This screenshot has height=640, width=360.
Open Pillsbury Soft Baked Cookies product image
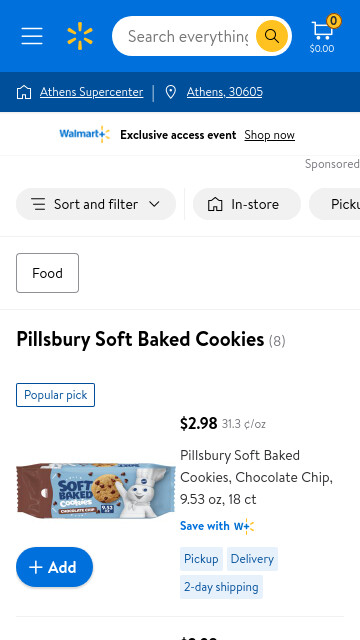[96, 488]
